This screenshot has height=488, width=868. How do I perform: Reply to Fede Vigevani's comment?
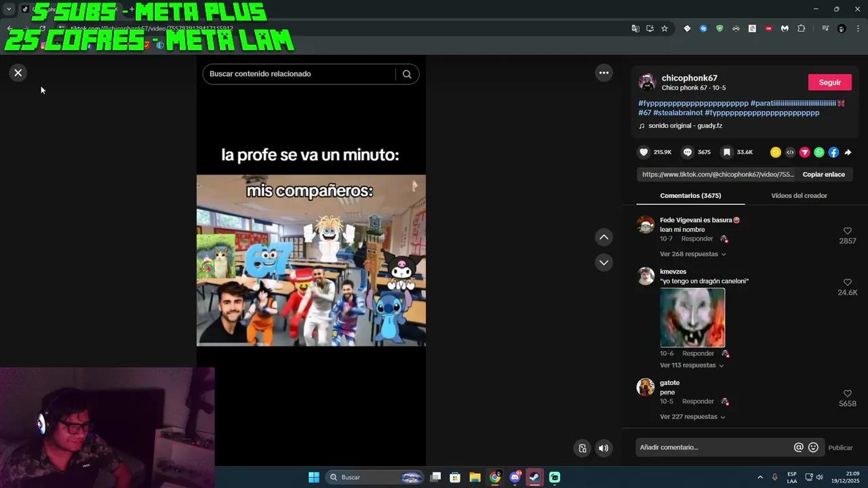pyautogui.click(x=697, y=239)
